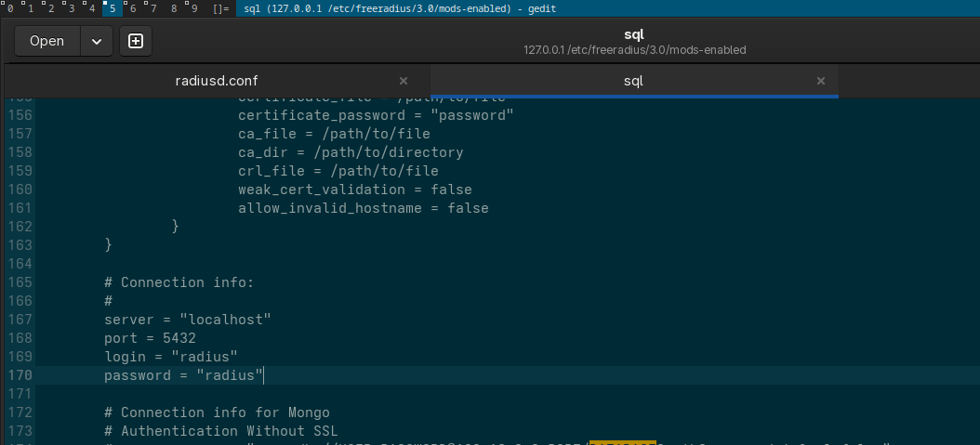
Task: Place cursor on the password = "radius" line
Action: coord(184,375)
